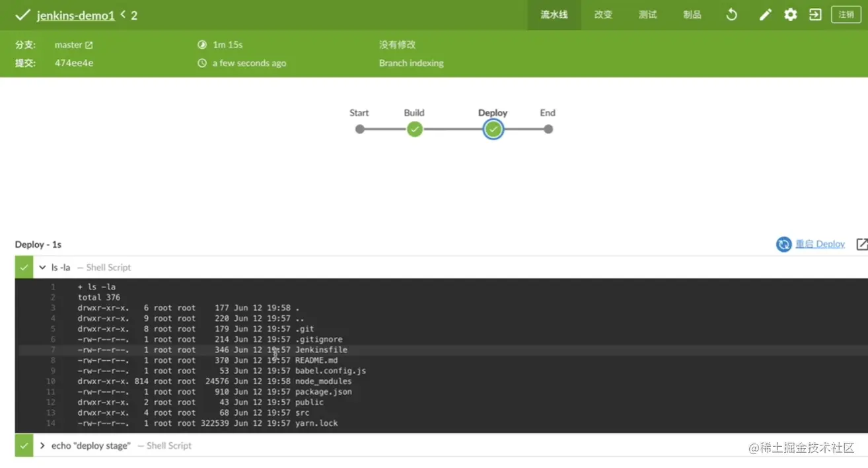Switch to the 制品 tab
The width and height of the screenshot is (868, 468).
point(692,15)
